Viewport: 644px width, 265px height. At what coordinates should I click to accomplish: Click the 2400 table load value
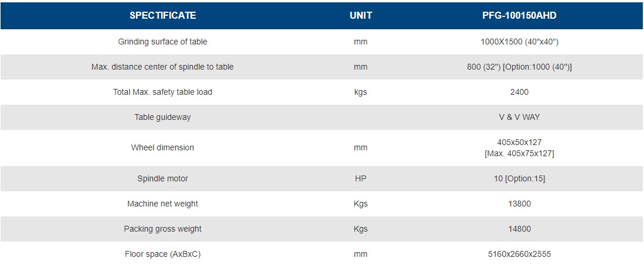click(x=519, y=92)
